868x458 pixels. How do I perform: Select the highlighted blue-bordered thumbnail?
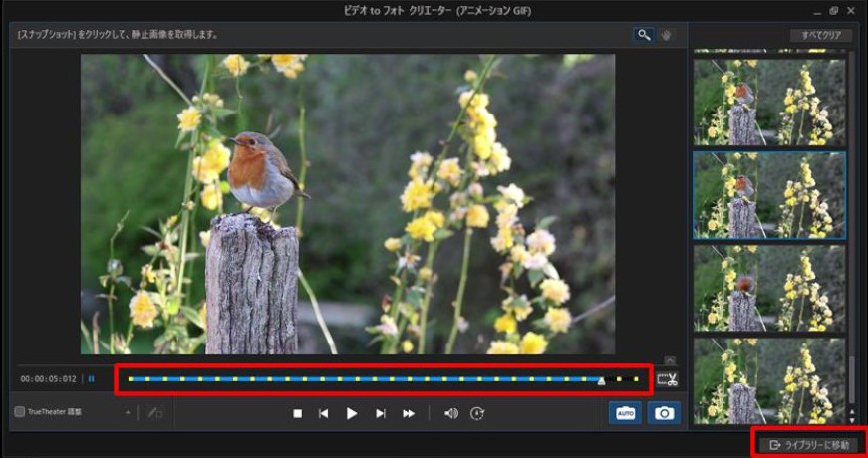769,196
